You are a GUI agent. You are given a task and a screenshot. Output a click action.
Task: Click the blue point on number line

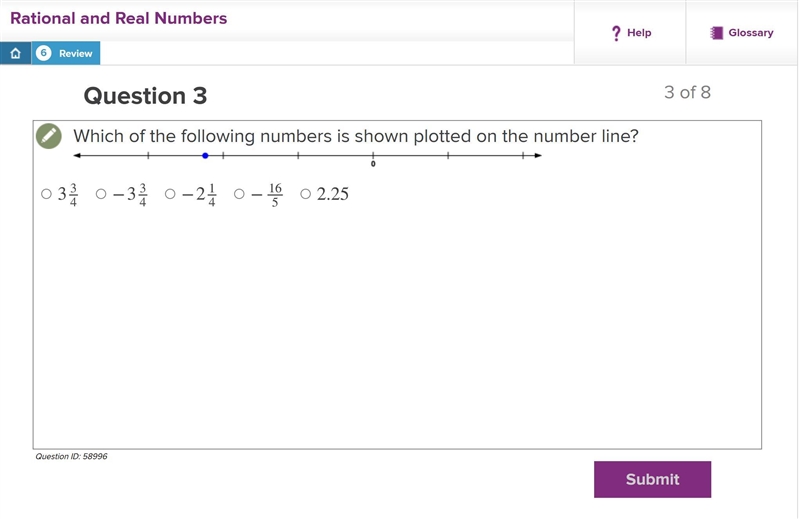click(205, 156)
